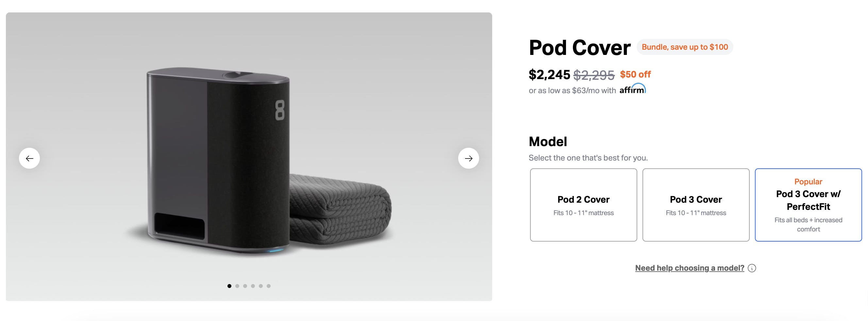Click the 'as low as $63/mo' financing text
Viewport: 868px width, 321px height.
tap(572, 90)
